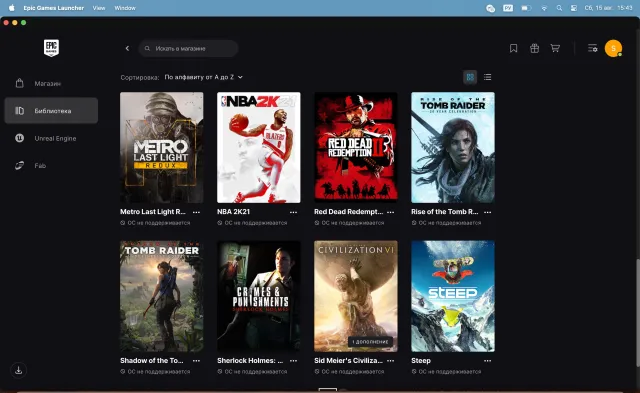Click the 1 дополнение badge on Civilization VI
Viewport: 640px width, 393px height.
(371, 342)
